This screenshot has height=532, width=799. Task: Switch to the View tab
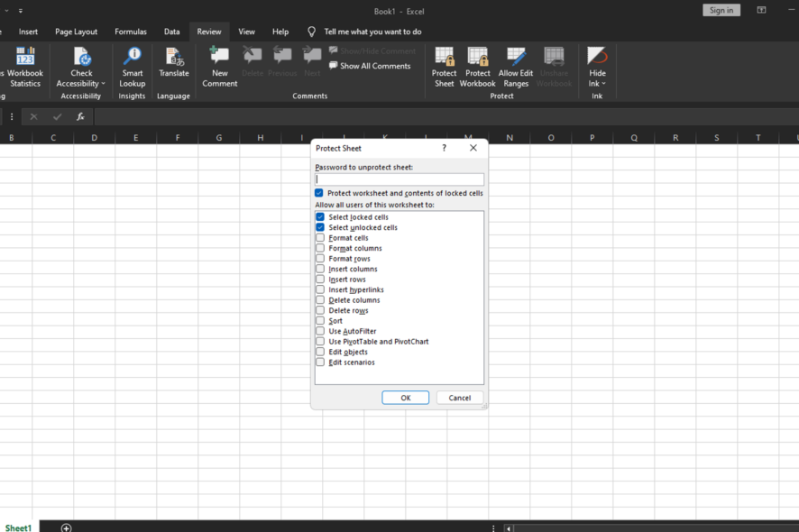point(246,32)
